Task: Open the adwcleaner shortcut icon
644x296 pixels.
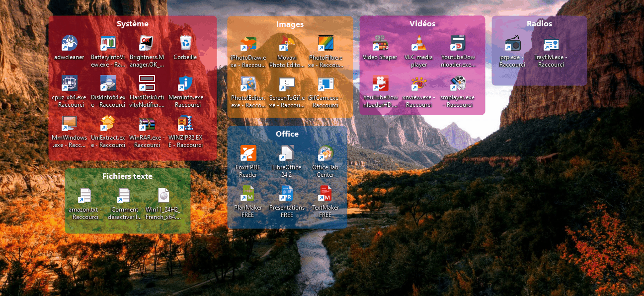Action: coord(69,43)
